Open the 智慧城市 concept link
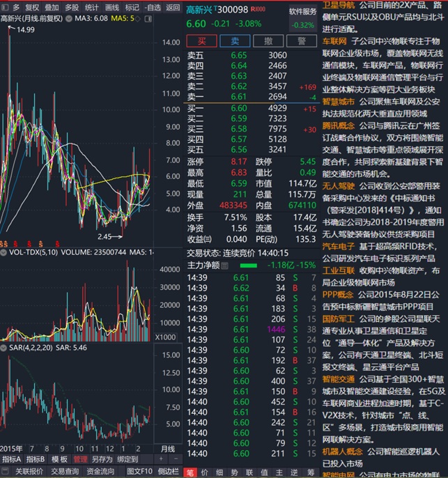 [x=339, y=102]
